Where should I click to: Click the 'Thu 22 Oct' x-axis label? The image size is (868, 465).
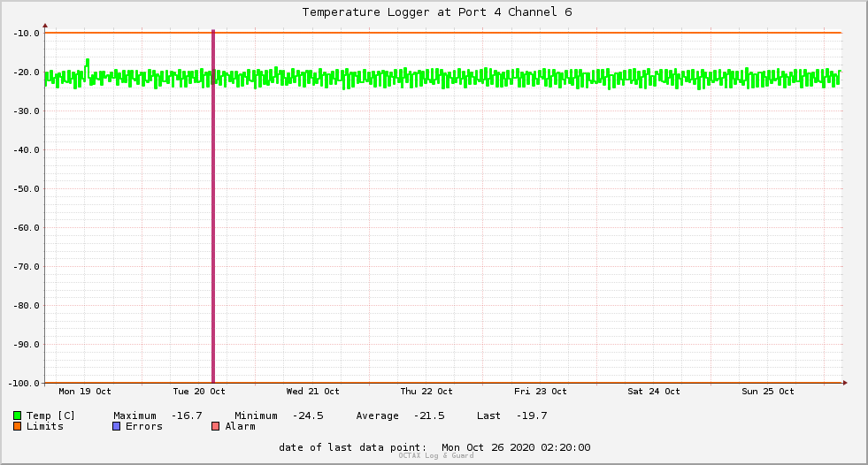point(426,392)
